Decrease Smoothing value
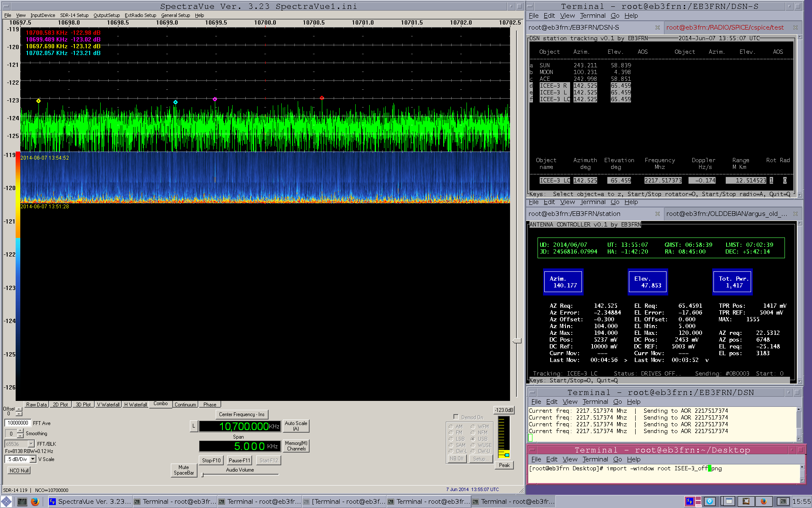The width and height of the screenshot is (812, 508). [x=20, y=436]
